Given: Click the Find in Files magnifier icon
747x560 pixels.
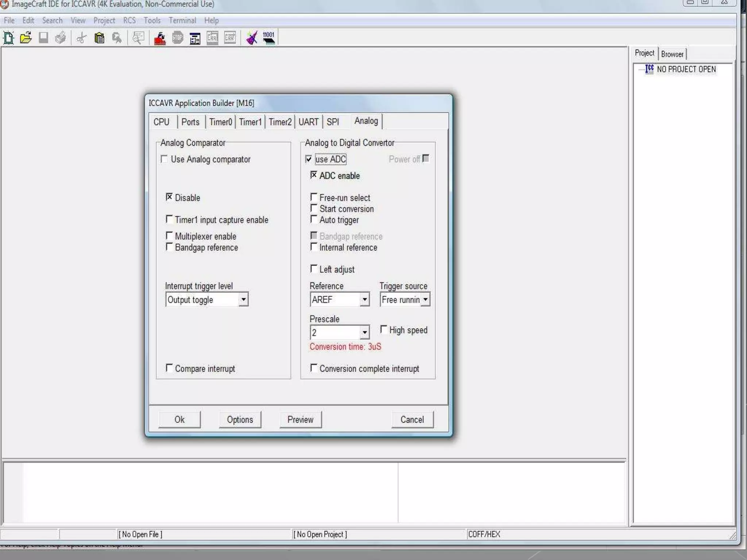Looking at the screenshot, I should tap(138, 38).
